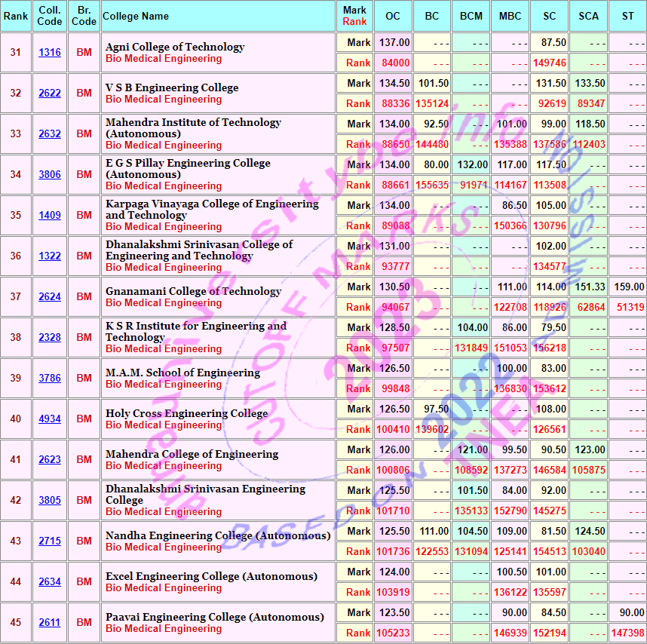The width and height of the screenshot is (647, 644).
Task: Click the OC column header
Action: click(393, 16)
